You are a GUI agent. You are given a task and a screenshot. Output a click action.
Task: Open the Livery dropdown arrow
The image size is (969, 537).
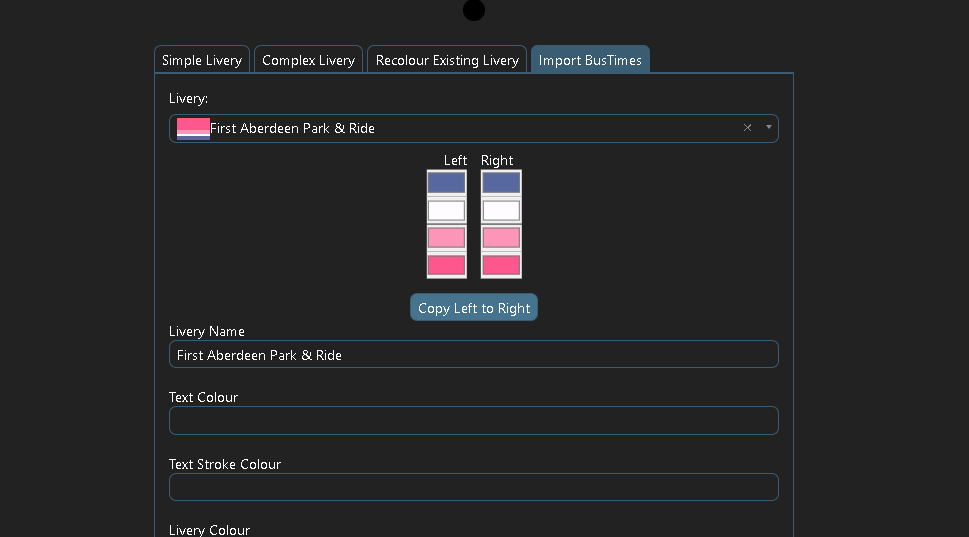pos(769,127)
